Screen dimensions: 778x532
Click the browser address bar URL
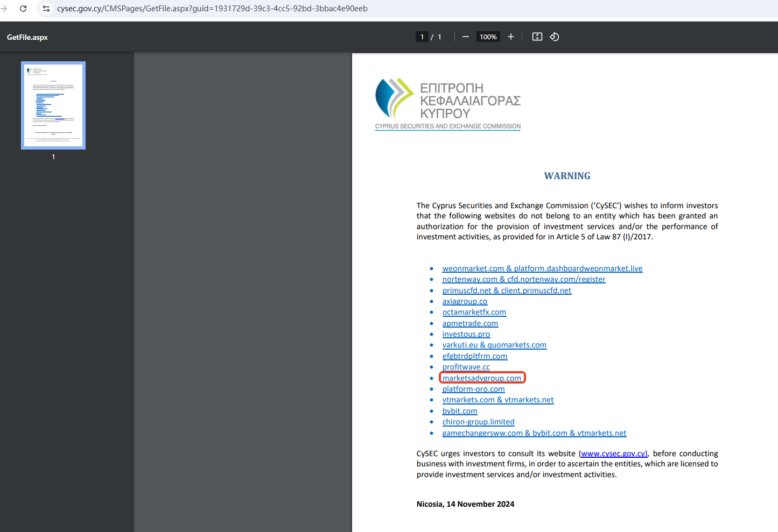point(212,9)
